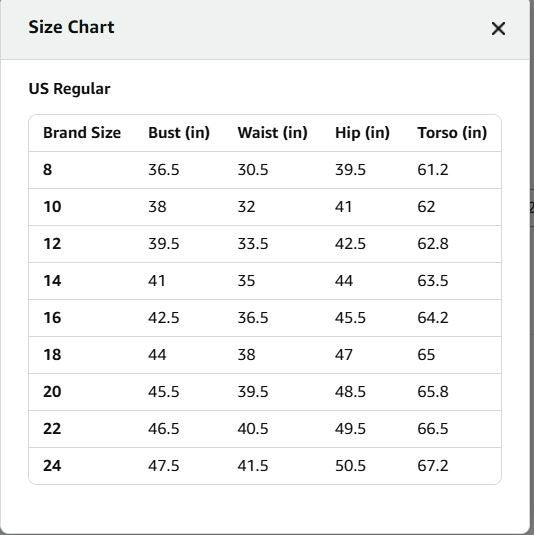
Task: Close the Size Chart dialog
Action: pos(498,28)
